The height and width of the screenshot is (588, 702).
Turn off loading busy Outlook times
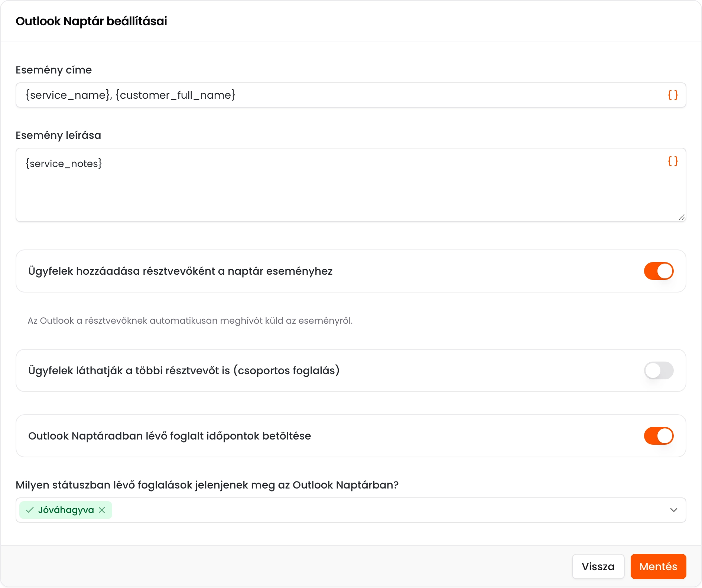tap(659, 436)
